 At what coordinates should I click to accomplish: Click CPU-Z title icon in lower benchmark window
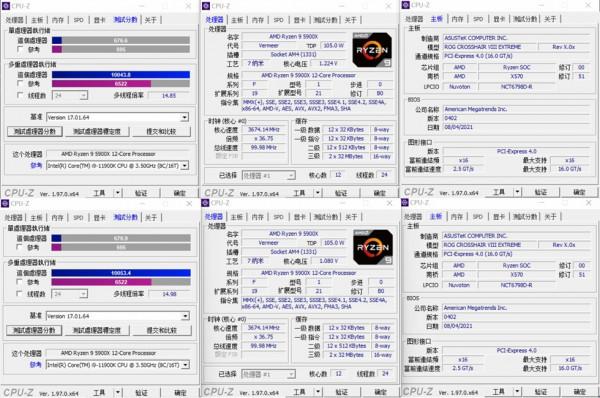pyautogui.click(x=5, y=203)
